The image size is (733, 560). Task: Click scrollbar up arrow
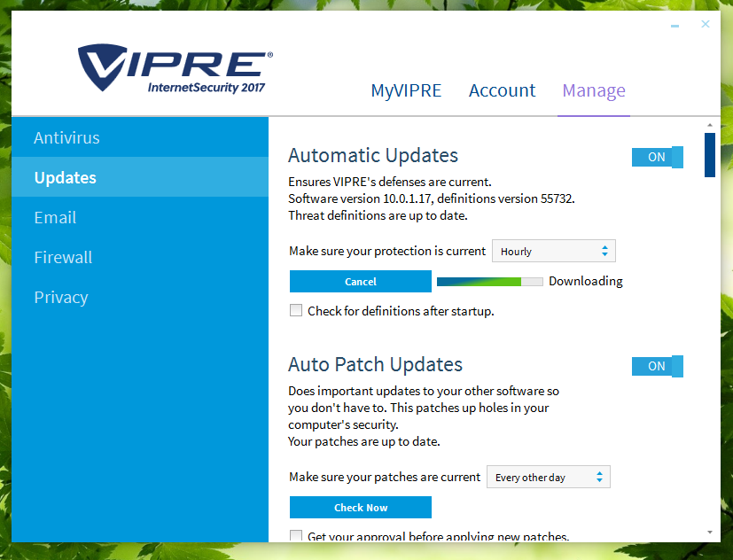point(709,125)
